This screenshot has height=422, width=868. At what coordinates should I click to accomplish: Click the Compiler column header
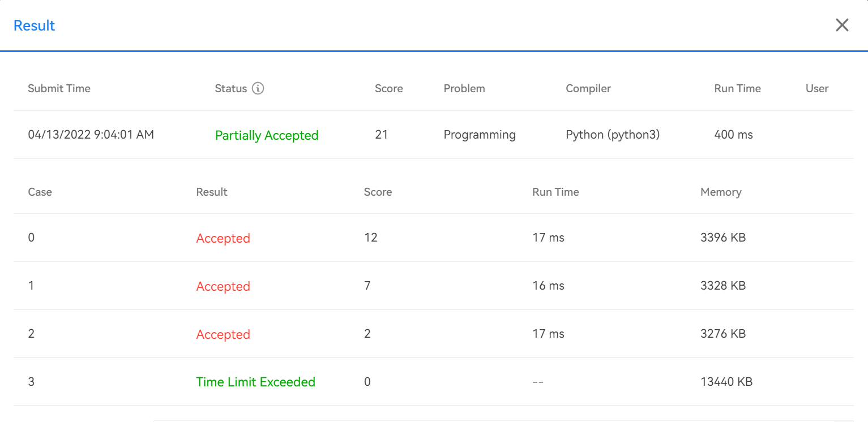click(588, 88)
